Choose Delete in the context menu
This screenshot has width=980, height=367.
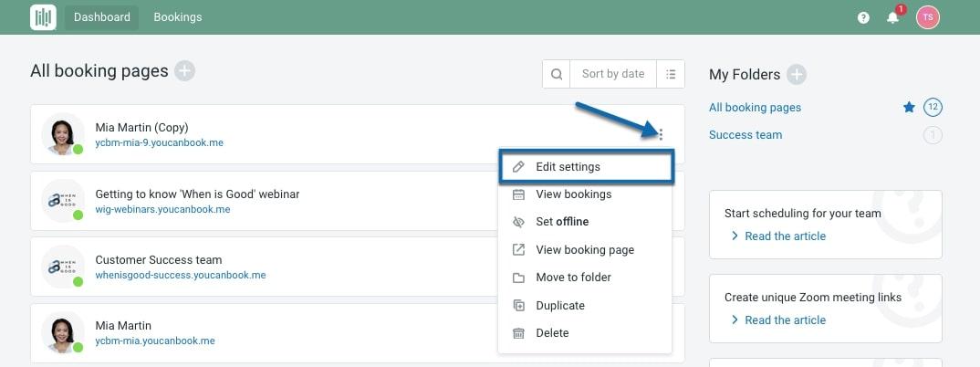[x=552, y=333]
